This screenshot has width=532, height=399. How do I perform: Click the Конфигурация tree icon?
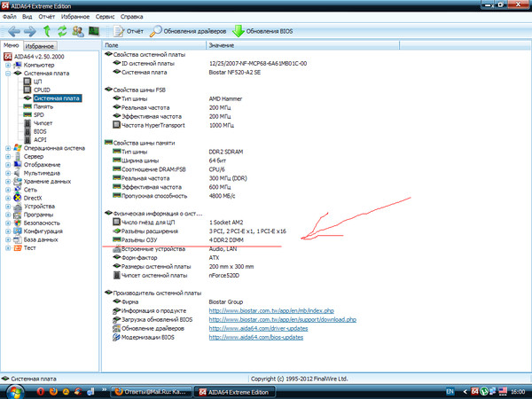pyautogui.click(x=18, y=231)
